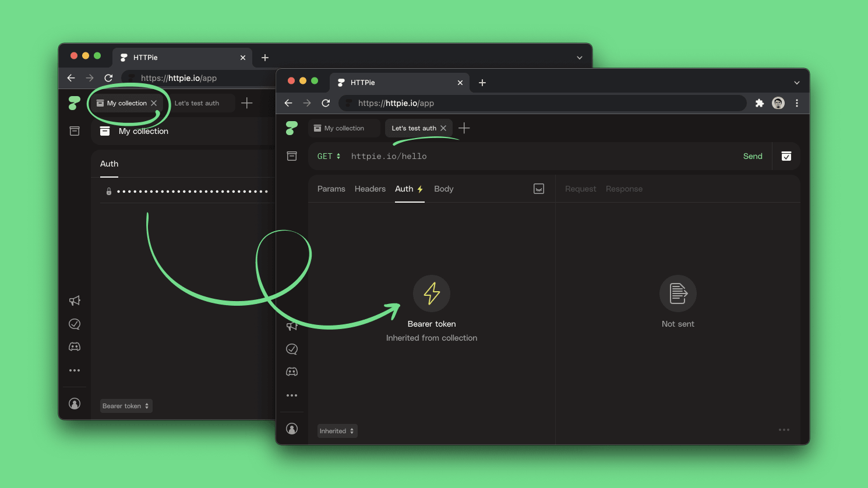Viewport: 868px width, 488px height.
Task: Click the save request checkbox icon next to Send
Action: (x=786, y=156)
